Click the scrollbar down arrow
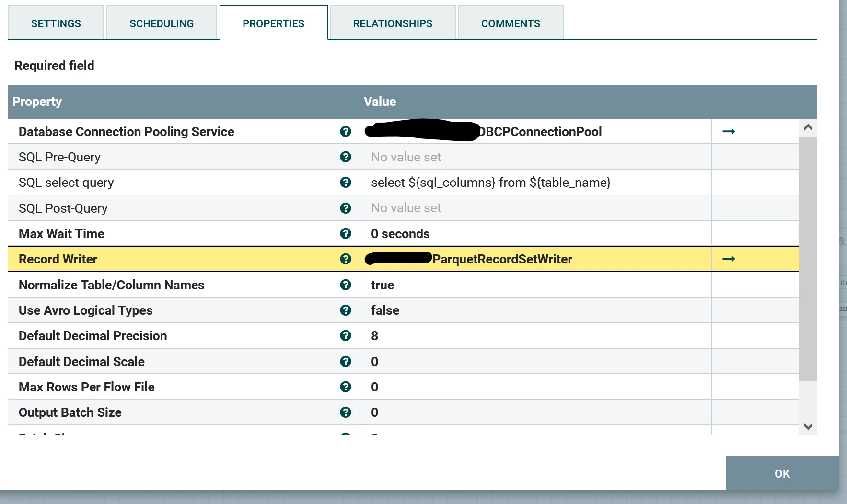Image resolution: width=847 pixels, height=504 pixels. pos(808,426)
